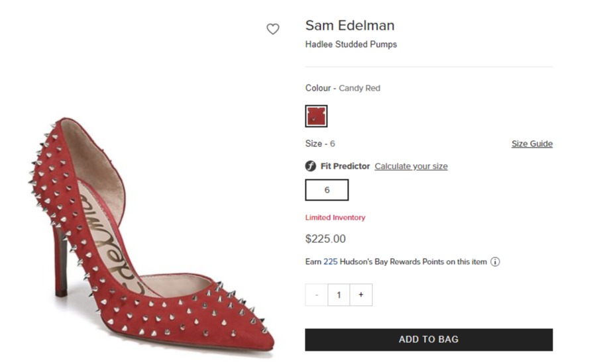Click the Size - 6 label
The height and width of the screenshot is (364, 599).
tap(320, 144)
